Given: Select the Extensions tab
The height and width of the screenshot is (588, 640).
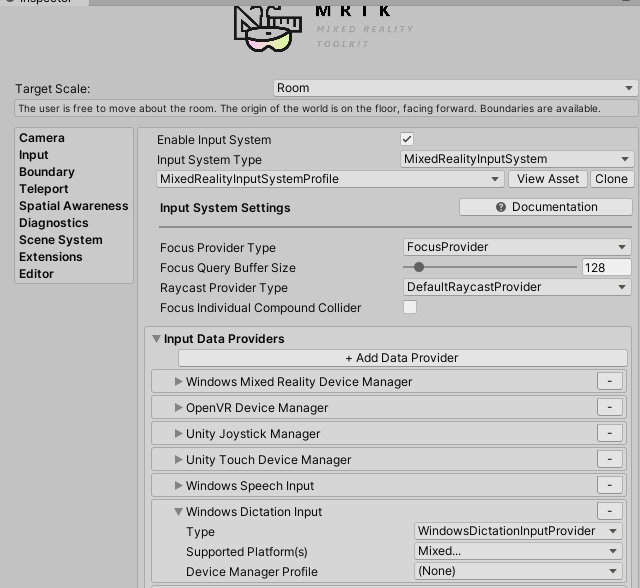Looking at the screenshot, I should (x=51, y=257).
